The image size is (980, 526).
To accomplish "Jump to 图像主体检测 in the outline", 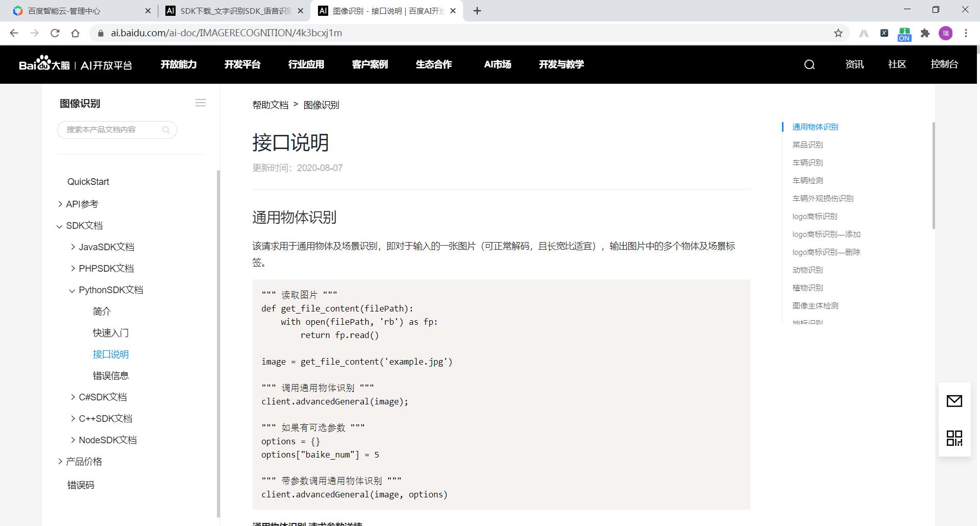I will tap(815, 305).
